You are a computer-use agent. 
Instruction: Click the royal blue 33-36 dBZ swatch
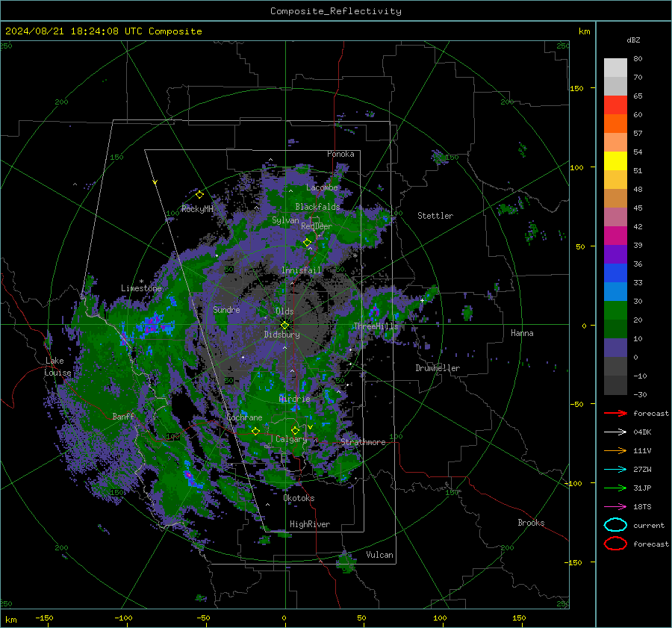(615, 273)
